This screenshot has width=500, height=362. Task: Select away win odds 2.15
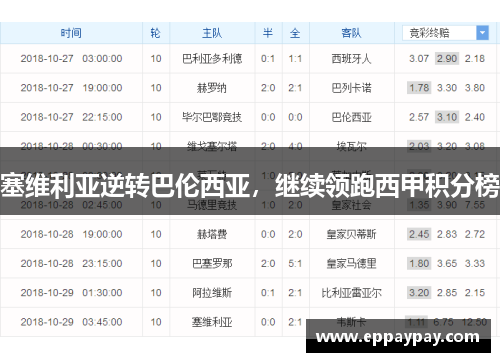pyautogui.click(x=475, y=293)
